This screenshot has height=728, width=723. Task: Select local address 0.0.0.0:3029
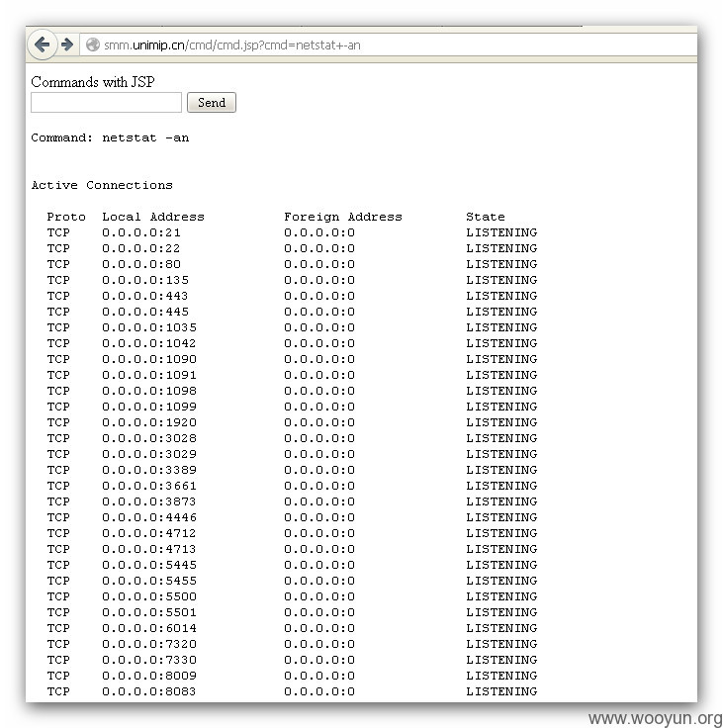pyautogui.click(x=149, y=454)
